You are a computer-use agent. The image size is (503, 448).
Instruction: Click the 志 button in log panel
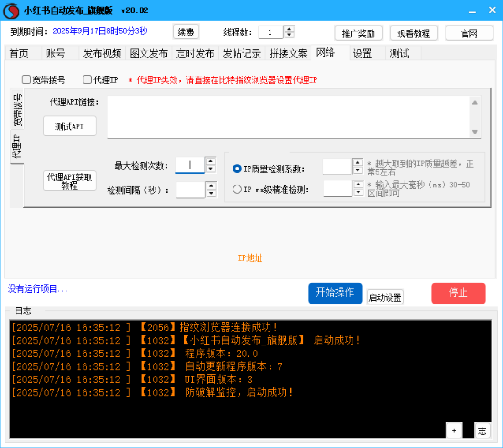[482, 430]
